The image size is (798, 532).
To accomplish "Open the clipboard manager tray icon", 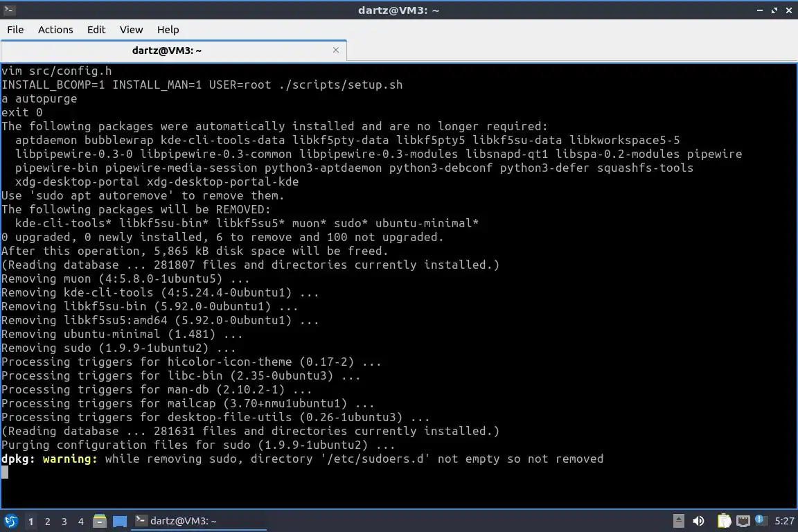I will click(724, 521).
